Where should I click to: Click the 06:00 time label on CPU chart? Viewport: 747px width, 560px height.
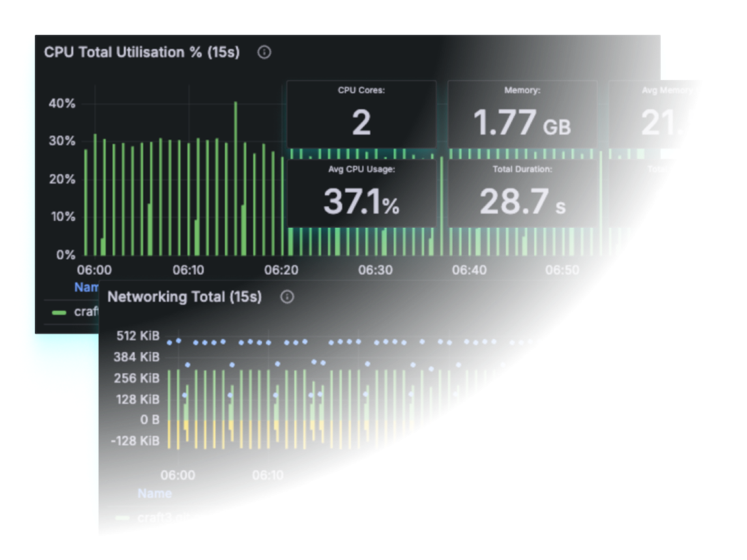coord(94,270)
